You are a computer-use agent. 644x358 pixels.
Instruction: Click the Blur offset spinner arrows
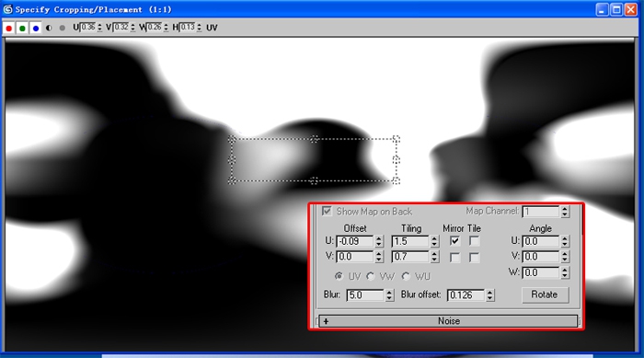(x=489, y=294)
